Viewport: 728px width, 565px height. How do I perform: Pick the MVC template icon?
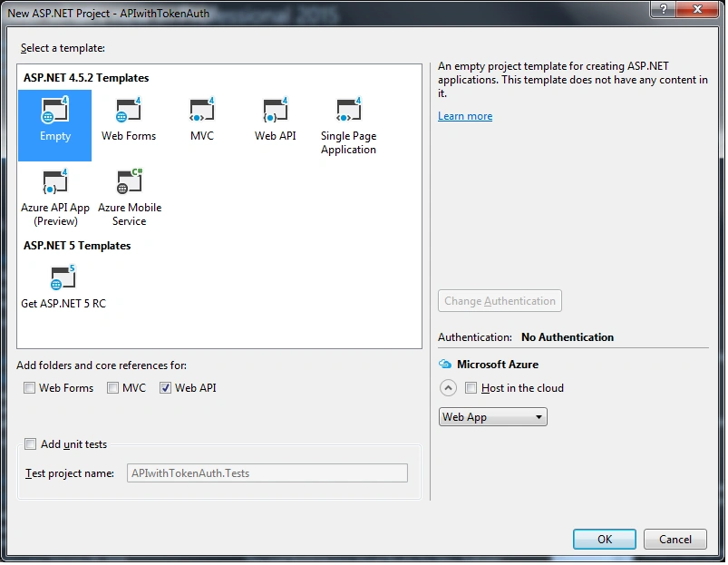coord(202,110)
